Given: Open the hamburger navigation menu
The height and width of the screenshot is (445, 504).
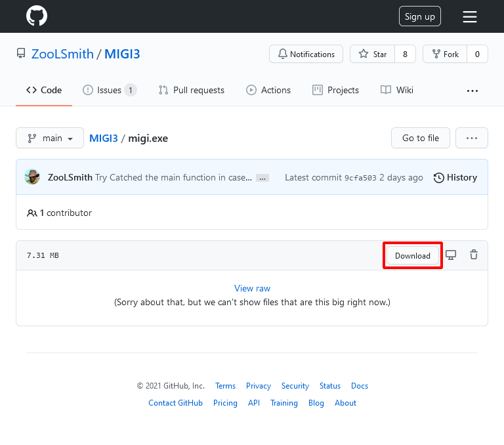Looking at the screenshot, I should pos(470,16).
